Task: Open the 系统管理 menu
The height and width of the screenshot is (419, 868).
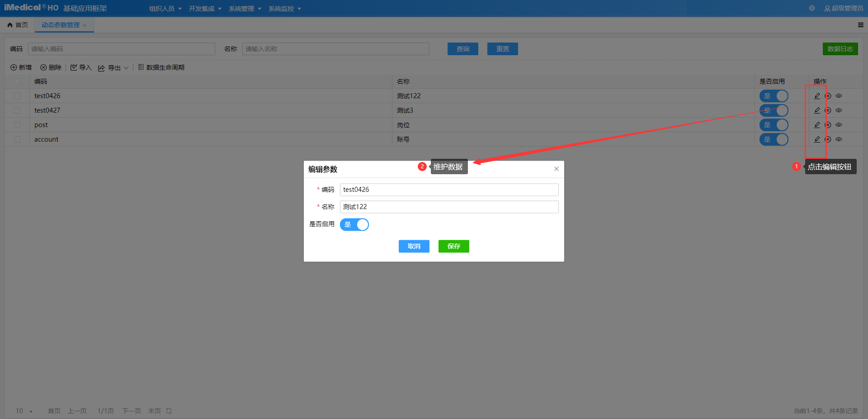Action: pos(245,9)
